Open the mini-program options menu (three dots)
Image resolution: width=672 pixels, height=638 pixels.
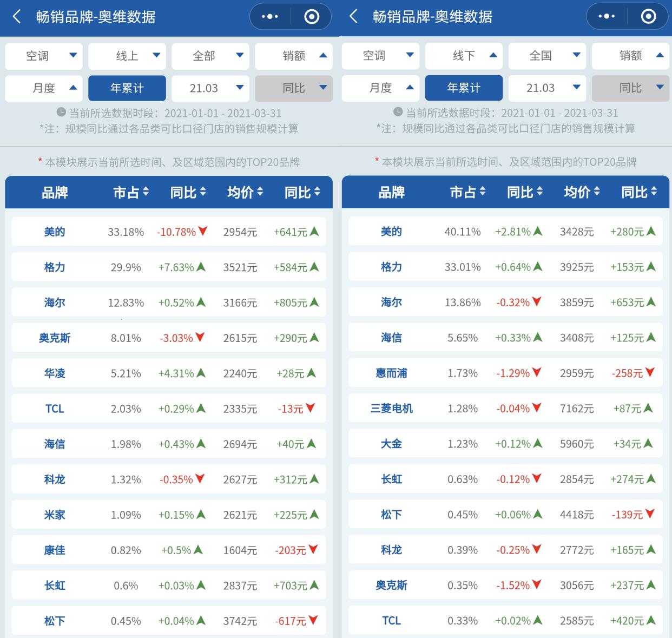point(270,17)
